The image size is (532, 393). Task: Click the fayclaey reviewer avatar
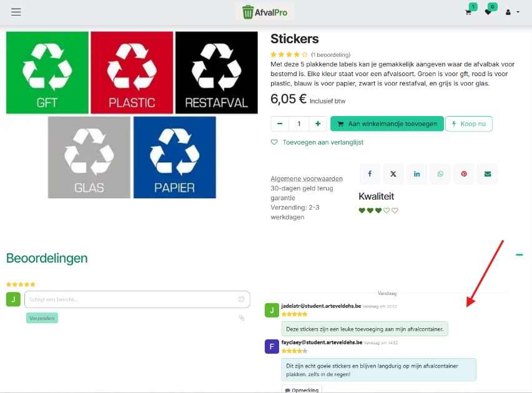pos(272,347)
